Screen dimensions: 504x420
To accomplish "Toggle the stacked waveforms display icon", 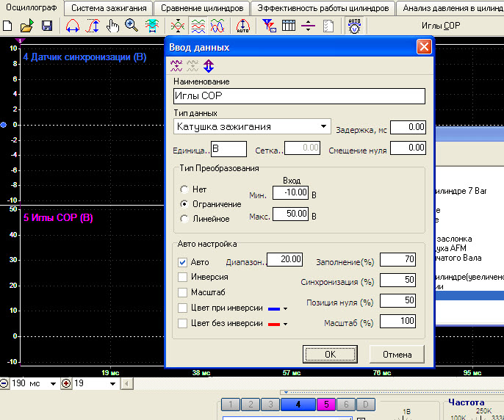I will pos(198,26).
